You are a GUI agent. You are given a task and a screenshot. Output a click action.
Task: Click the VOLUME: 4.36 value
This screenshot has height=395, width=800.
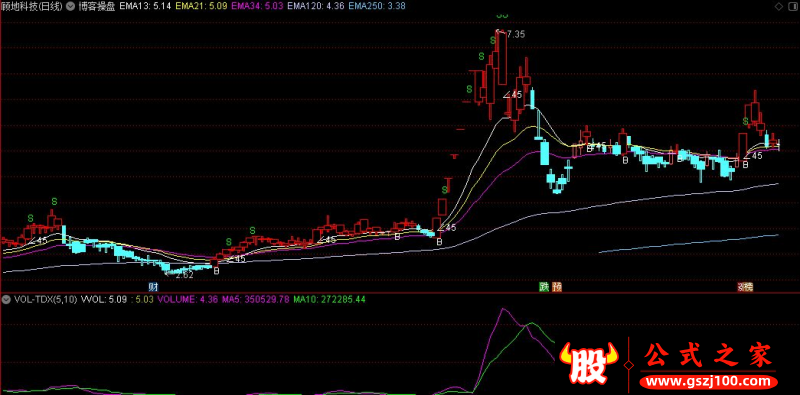pyautogui.click(x=188, y=300)
